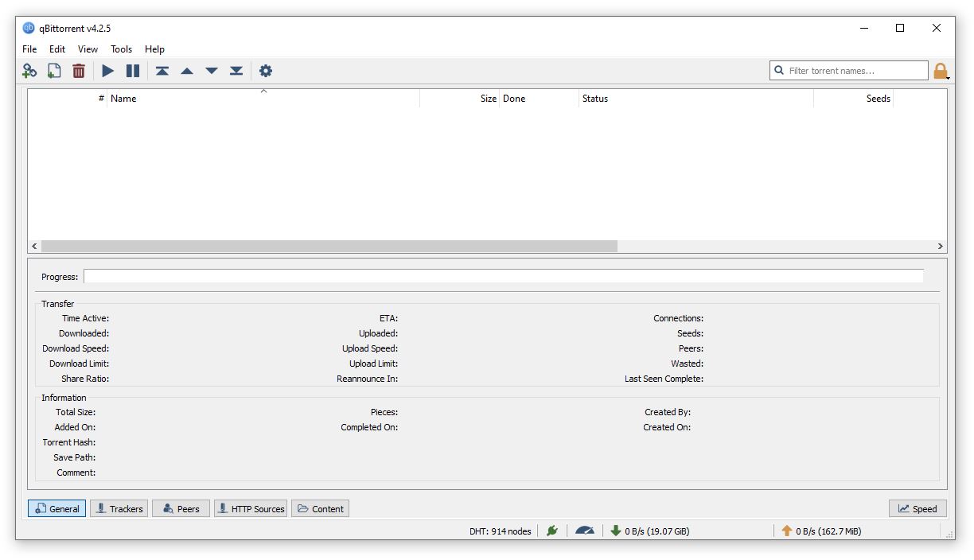Click the Last Seen Complete label
The height and width of the screenshot is (560, 974).
pyautogui.click(x=664, y=379)
